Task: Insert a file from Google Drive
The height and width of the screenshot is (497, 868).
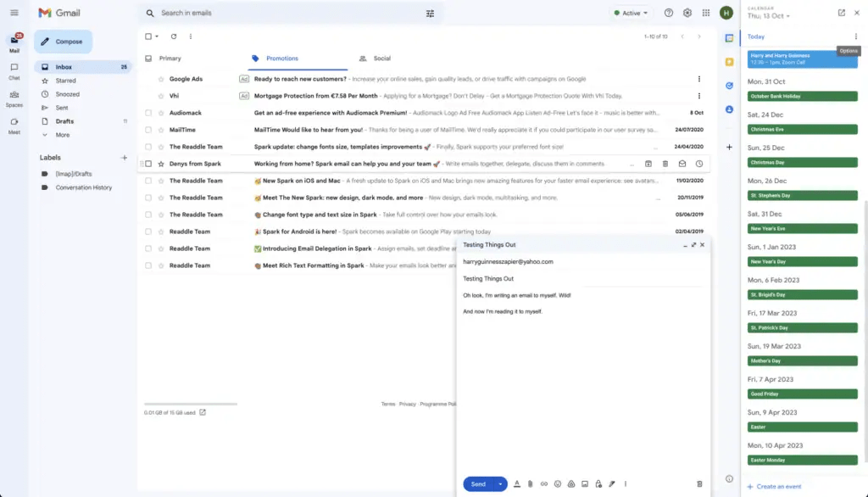Action: (x=571, y=483)
